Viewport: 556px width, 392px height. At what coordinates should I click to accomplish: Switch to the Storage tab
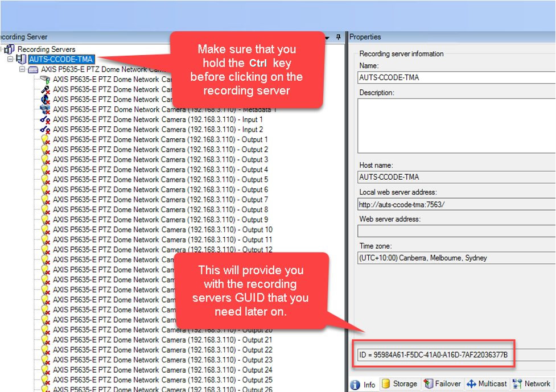tap(400, 384)
